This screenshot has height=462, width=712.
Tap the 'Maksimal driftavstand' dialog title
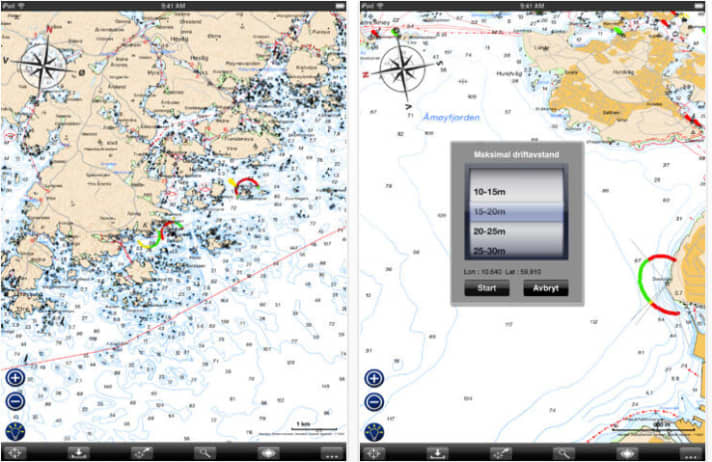[516, 154]
